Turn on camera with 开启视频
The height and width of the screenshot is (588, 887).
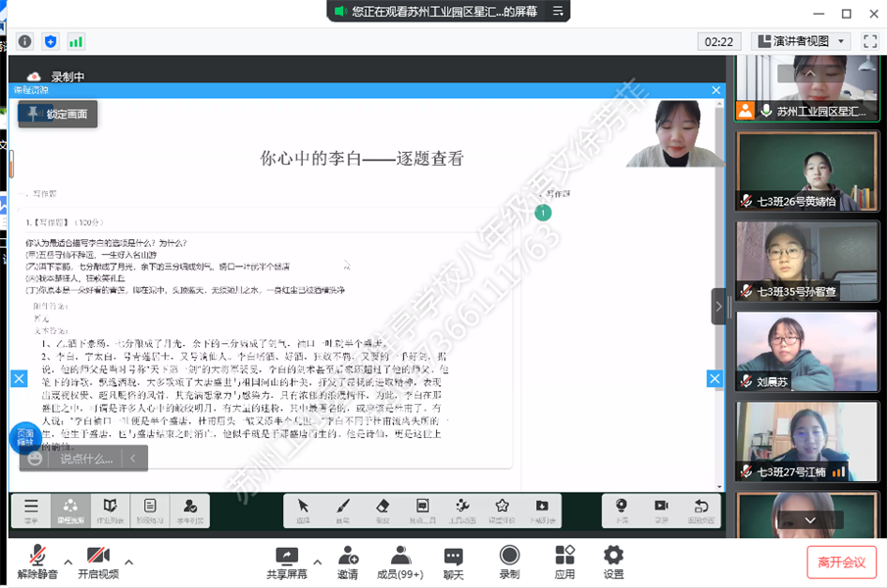click(x=98, y=562)
